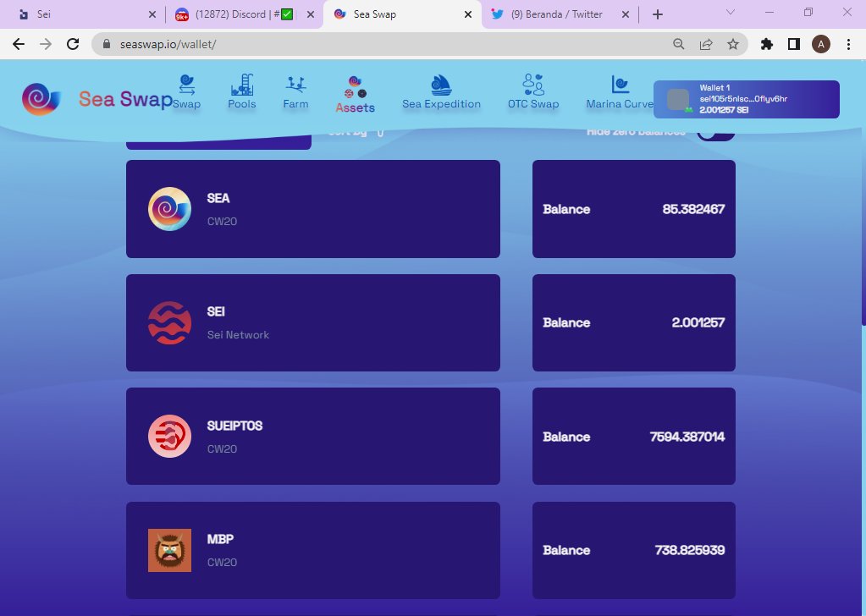
Task: Select SEI balance 2.001257
Action: click(x=698, y=322)
